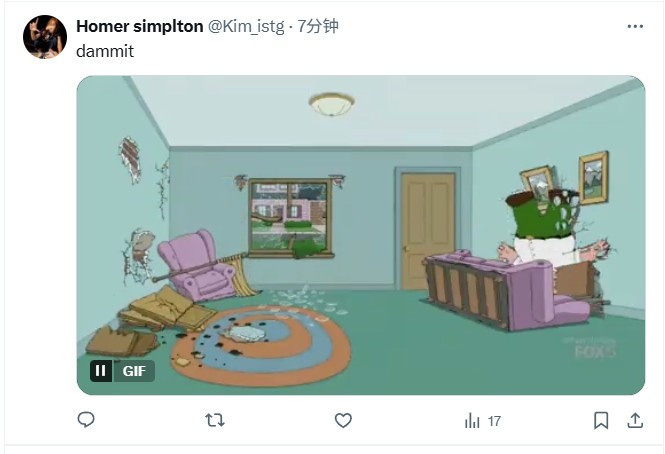
Task: Click the GIF badge label
Action: (135, 371)
